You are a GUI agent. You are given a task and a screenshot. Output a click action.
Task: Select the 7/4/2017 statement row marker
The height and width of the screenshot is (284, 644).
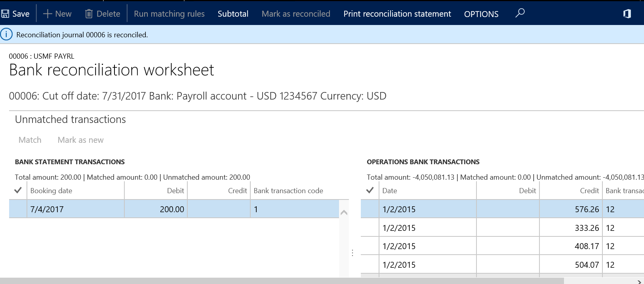[18, 209]
